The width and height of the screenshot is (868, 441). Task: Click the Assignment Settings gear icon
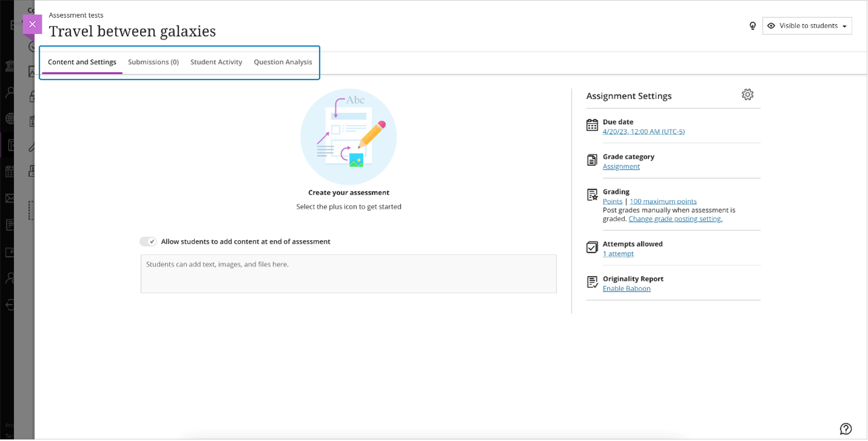[747, 95]
